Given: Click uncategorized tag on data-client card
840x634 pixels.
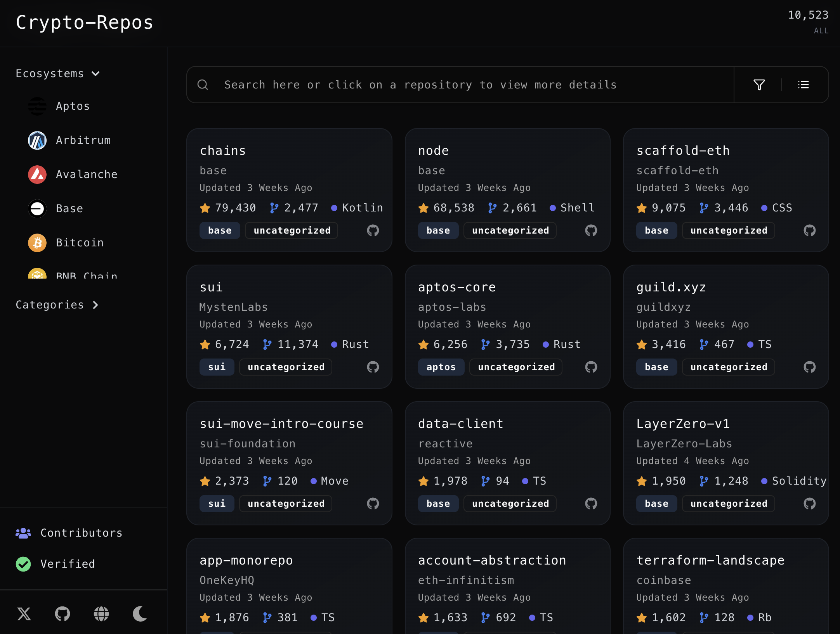Looking at the screenshot, I should point(510,504).
